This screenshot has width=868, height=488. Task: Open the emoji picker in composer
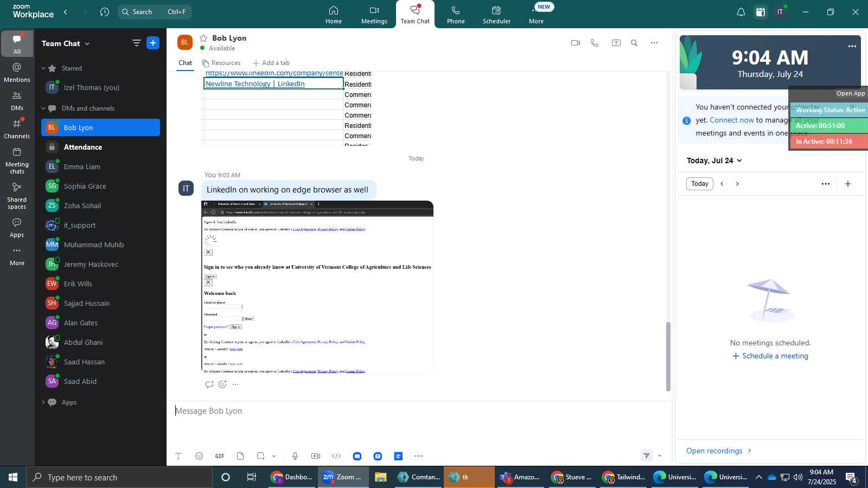pyautogui.click(x=199, y=456)
